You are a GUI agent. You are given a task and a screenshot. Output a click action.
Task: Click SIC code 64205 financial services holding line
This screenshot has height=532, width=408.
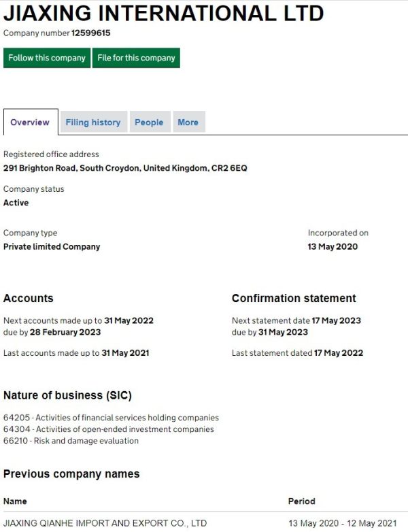111,417
